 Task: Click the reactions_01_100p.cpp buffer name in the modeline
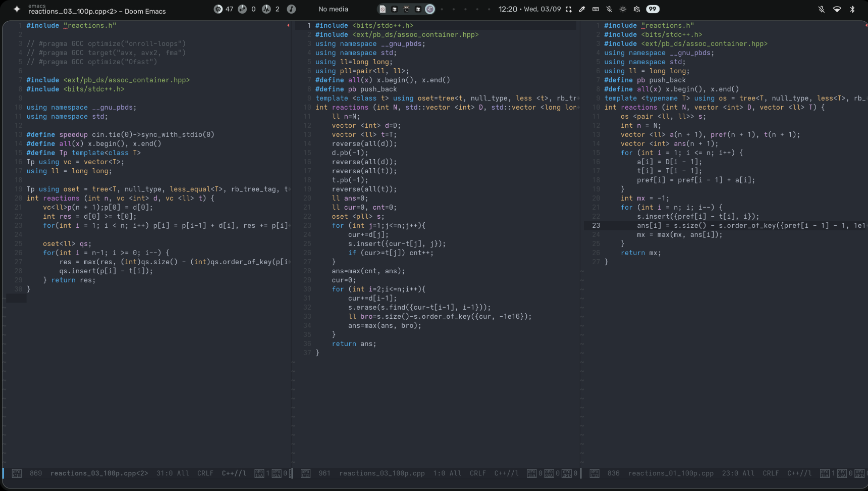(x=671, y=473)
